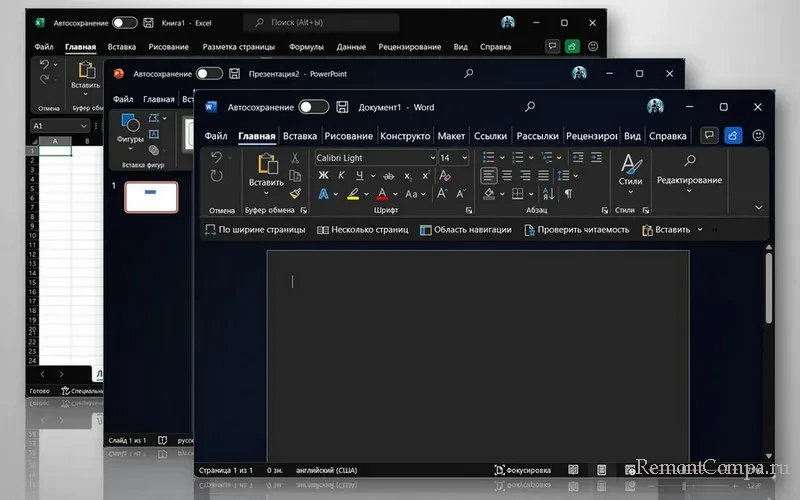Click the Область навигации button
Viewport: 800px width, 500px height.
(465, 230)
